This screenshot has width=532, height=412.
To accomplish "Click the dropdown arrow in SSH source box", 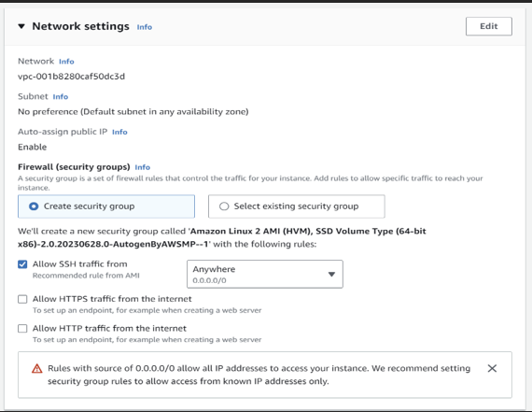I will (x=331, y=274).
